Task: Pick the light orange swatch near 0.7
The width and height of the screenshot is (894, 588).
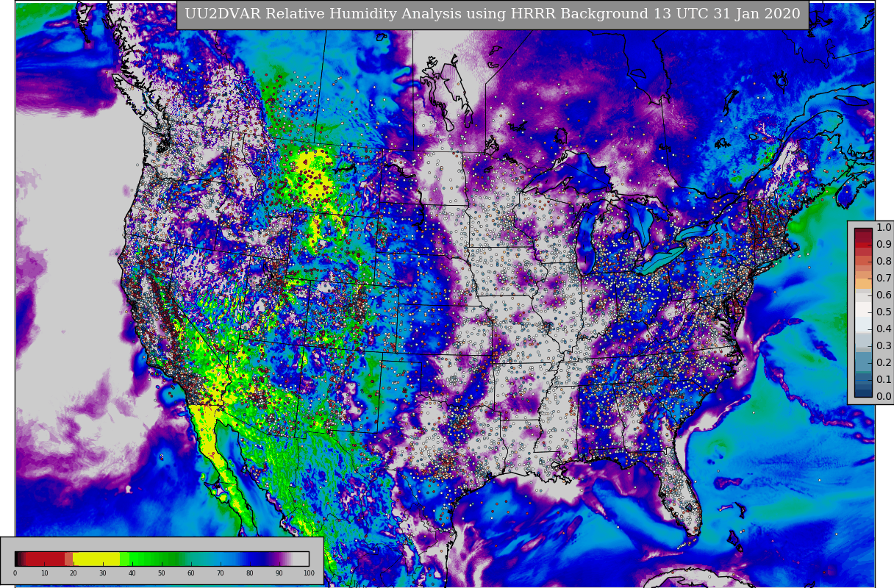Action: point(863,283)
